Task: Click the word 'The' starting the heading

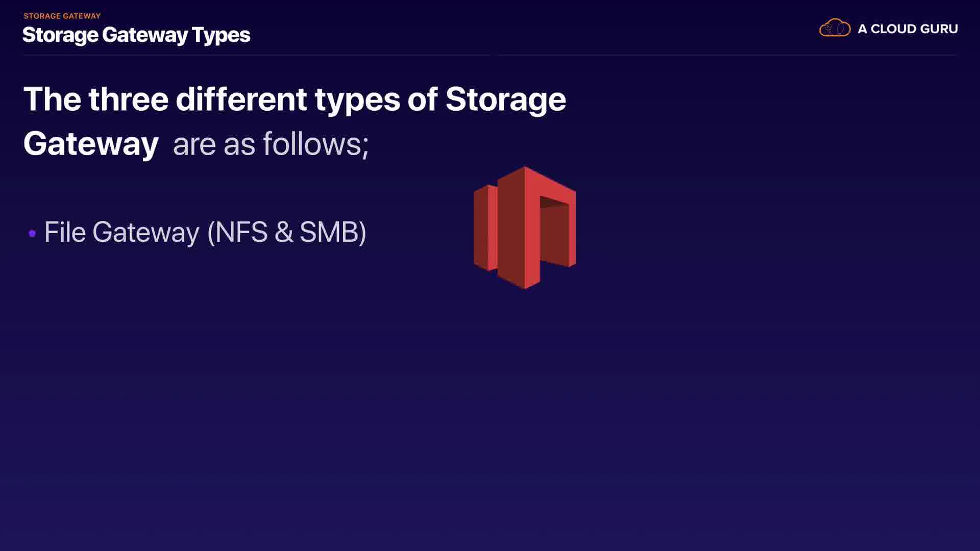Action: coord(52,99)
